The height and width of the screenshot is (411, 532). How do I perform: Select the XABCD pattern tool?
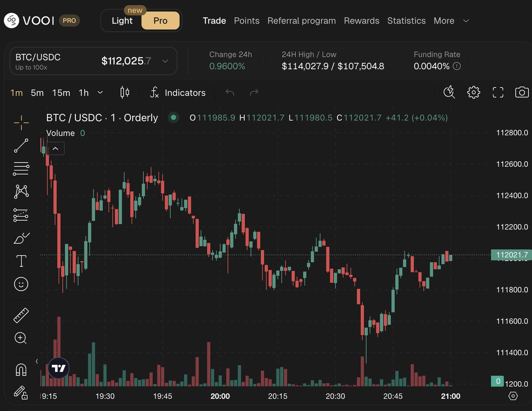(21, 192)
